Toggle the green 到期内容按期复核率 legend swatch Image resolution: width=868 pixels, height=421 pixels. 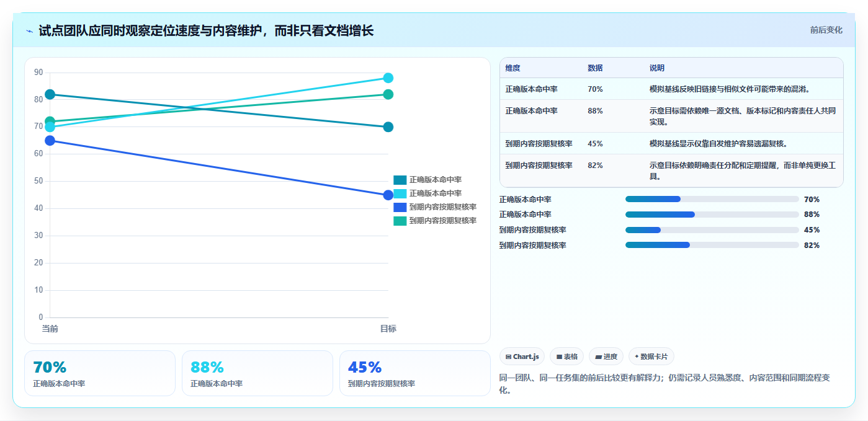click(x=400, y=221)
